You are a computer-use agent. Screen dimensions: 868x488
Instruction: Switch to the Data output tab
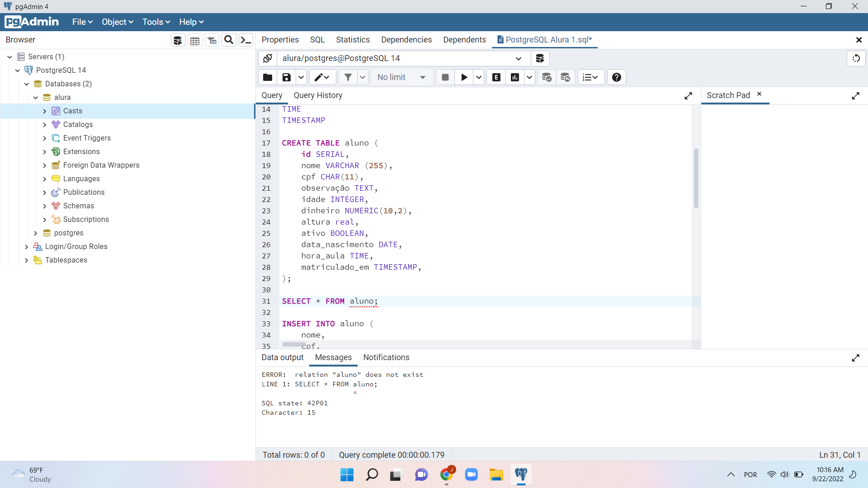coord(282,357)
